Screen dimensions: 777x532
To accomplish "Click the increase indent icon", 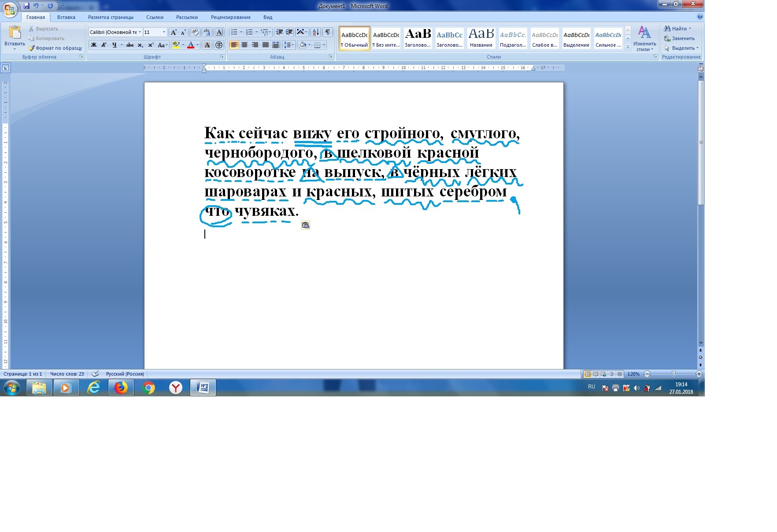I will point(289,32).
